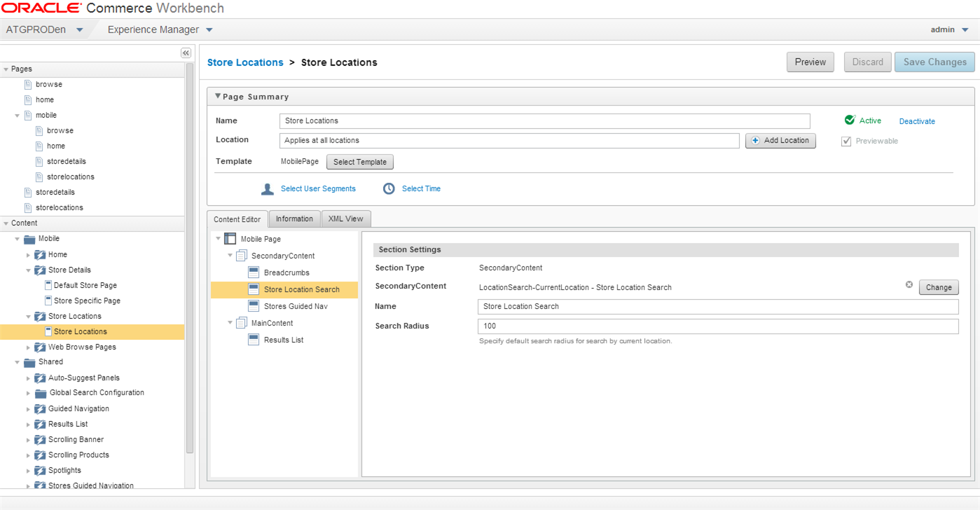
Task: Click the cartridge Name field 'Store Location Search'
Action: [718, 307]
